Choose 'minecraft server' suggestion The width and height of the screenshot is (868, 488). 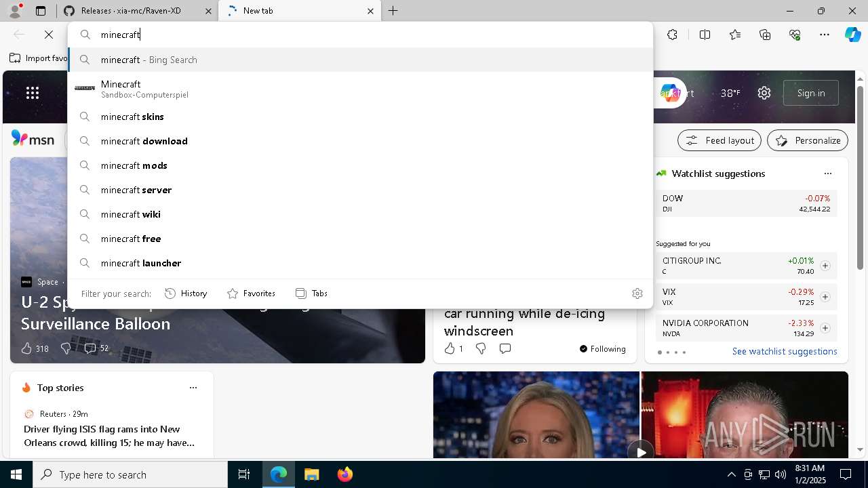pos(360,190)
